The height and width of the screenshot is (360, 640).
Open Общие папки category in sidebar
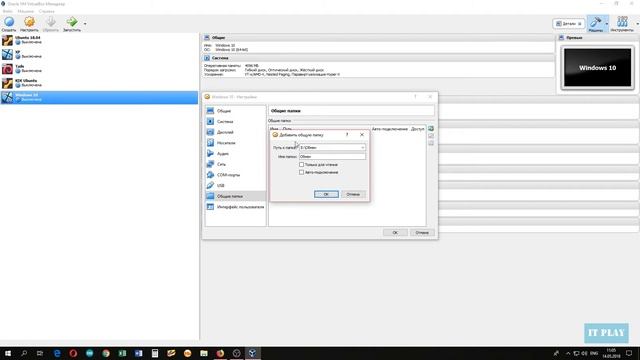236,196
